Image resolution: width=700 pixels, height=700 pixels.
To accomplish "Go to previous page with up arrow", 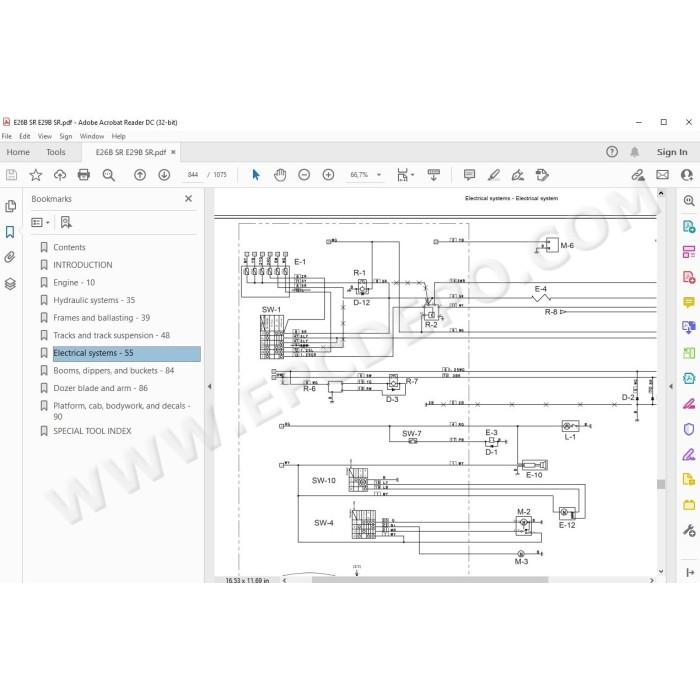I will point(140,175).
